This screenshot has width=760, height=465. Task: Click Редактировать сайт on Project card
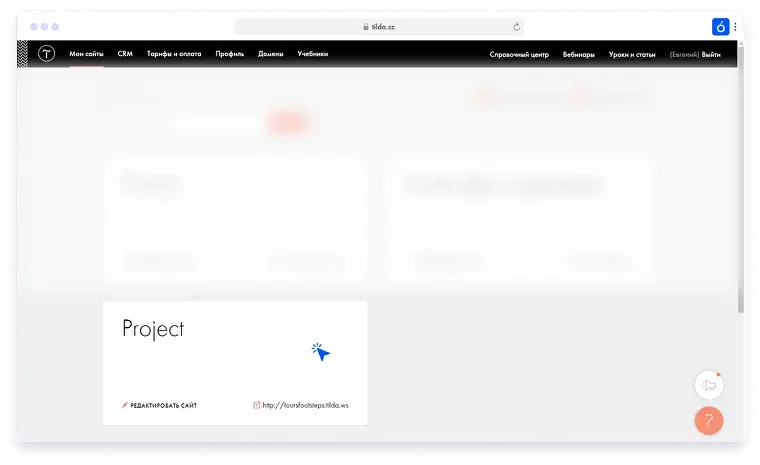coord(164,405)
